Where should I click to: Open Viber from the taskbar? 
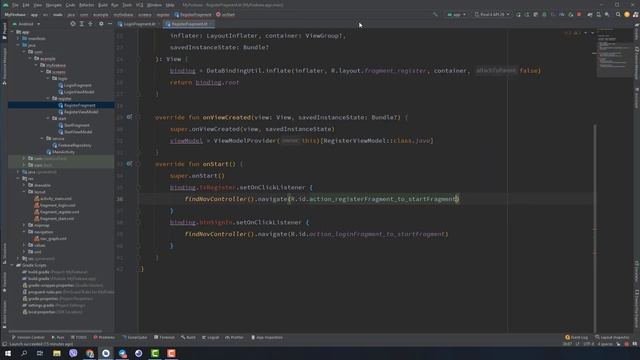[73, 353]
